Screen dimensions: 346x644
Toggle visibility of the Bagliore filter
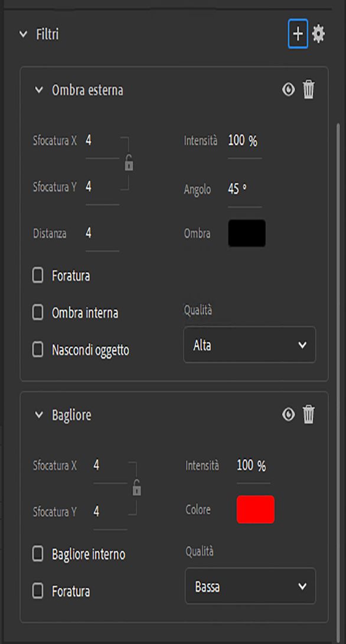[x=288, y=414]
